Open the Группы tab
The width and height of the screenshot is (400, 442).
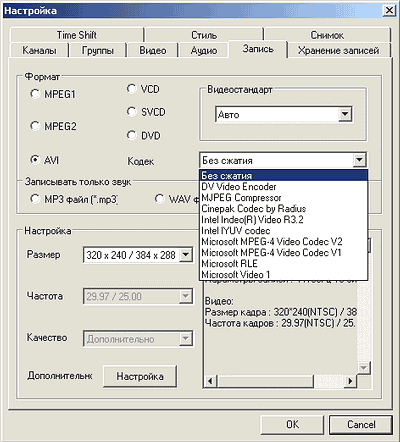(x=98, y=50)
